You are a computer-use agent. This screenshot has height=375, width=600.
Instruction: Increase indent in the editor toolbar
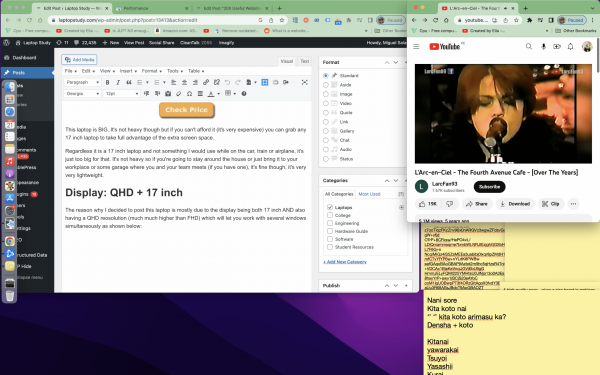coord(157,94)
